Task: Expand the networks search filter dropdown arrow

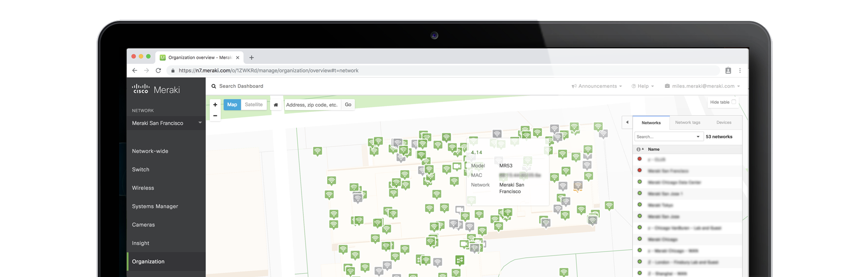Action: point(698,137)
